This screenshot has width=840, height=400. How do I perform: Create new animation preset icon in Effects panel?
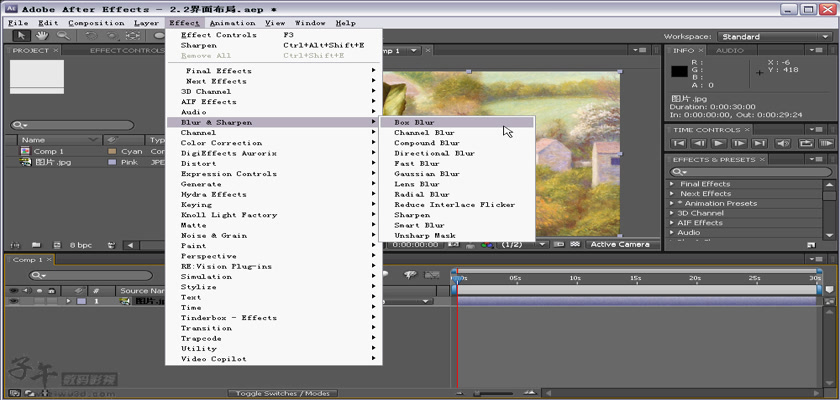pos(811,245)
